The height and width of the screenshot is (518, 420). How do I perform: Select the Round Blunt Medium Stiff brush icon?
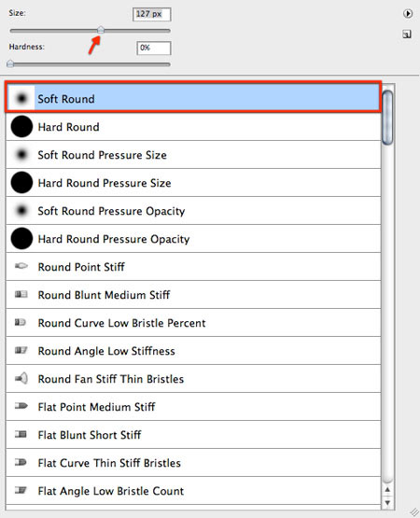(21, 294)
